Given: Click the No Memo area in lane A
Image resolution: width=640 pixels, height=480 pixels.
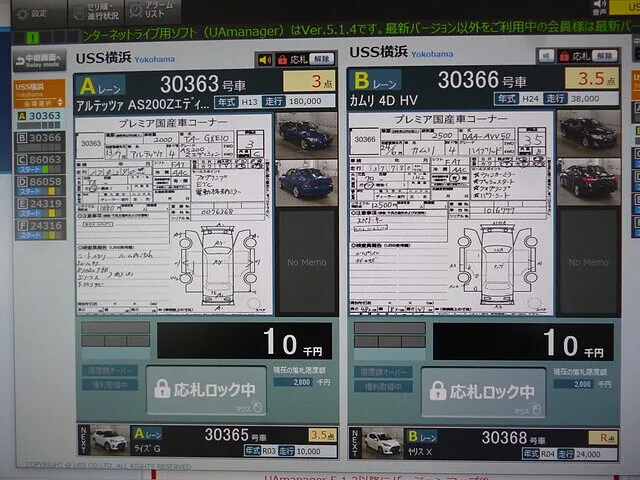Looking at the screenshot, I should click(x=307, y=262).
